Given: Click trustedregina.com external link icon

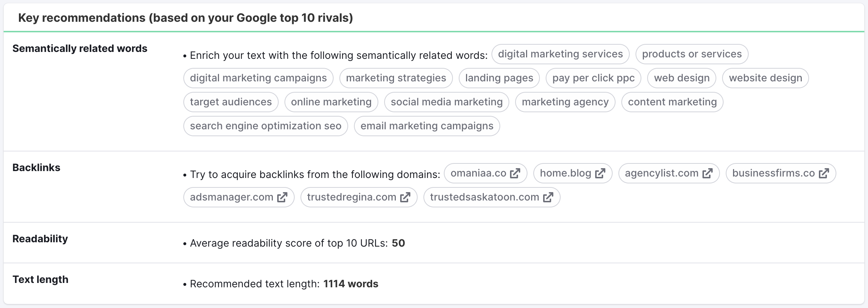Looking at the screenshot, I should tap(405, 197).
